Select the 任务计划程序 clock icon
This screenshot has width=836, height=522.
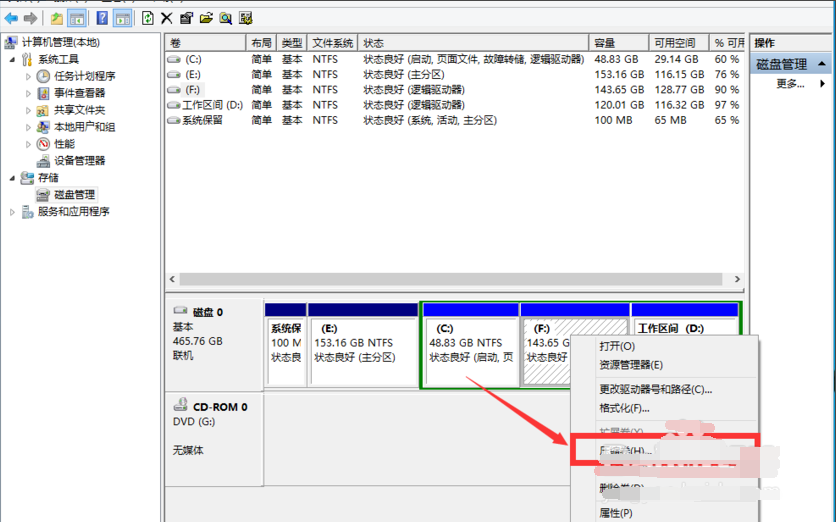(43, 76)
